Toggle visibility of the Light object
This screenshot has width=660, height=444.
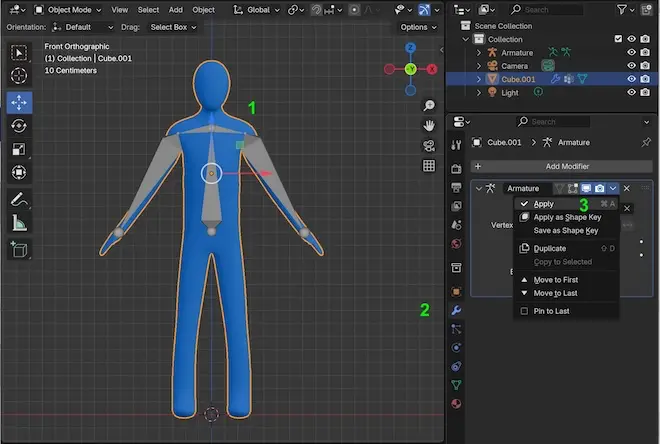coord(631,92)
